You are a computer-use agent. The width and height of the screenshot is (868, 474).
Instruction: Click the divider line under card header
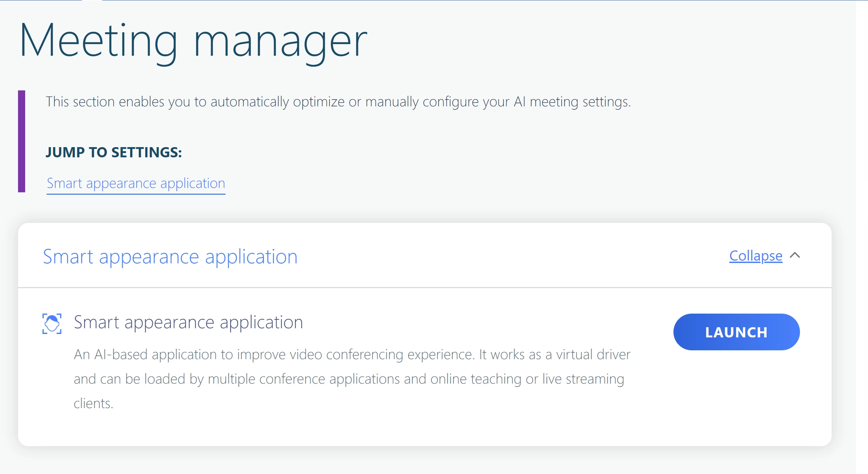(x=424, y=287)
